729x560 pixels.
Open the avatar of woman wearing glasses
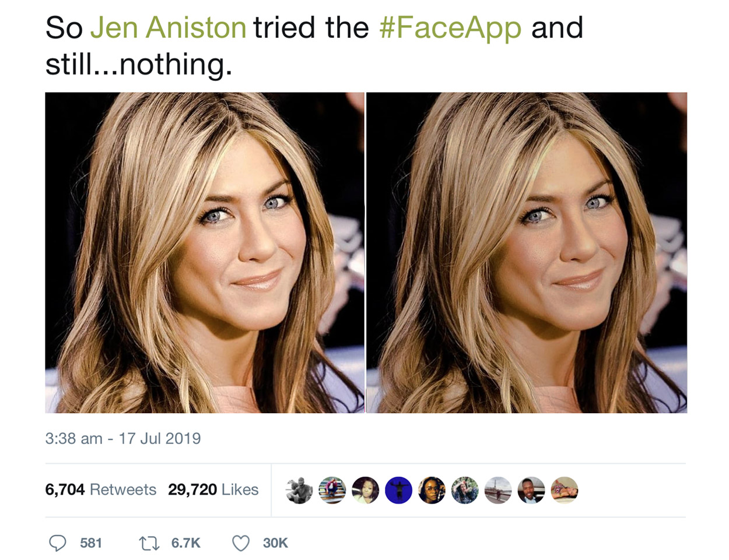pyautogui.click(x=432, y=490)
